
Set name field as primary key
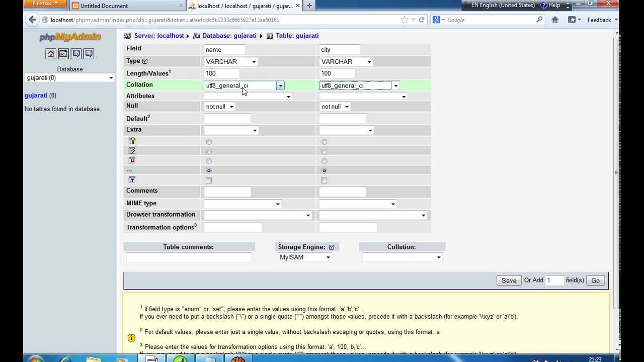(209, 142)
